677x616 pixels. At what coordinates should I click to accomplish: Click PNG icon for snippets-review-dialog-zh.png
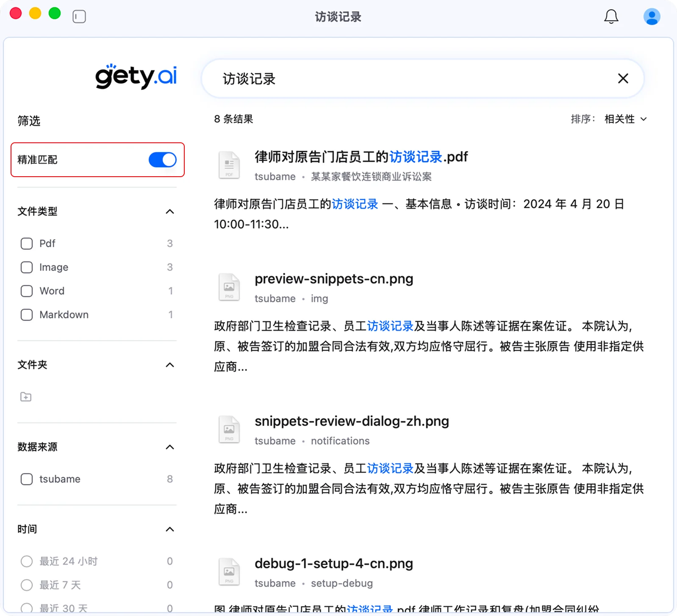(x=229, y=429)
